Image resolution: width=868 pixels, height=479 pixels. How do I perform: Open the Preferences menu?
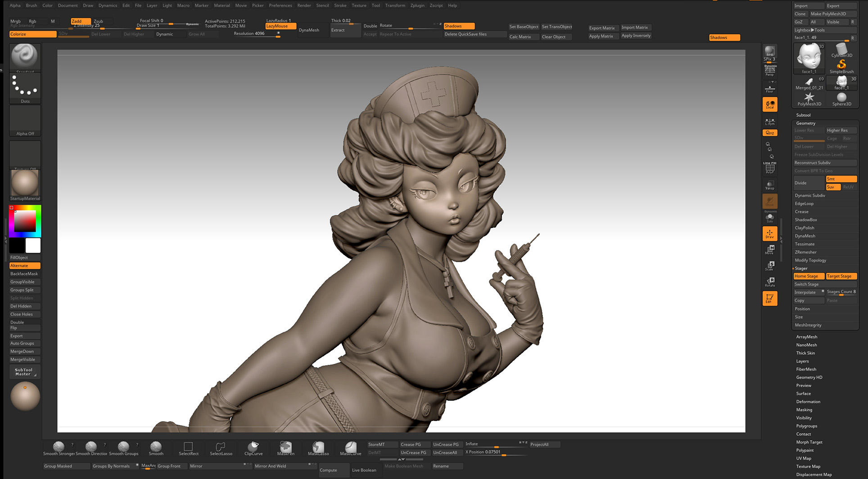click(280, 5)
